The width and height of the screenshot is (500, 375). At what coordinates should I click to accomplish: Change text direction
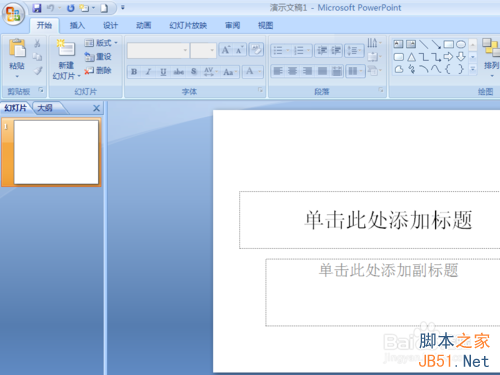tap(374, 43)
